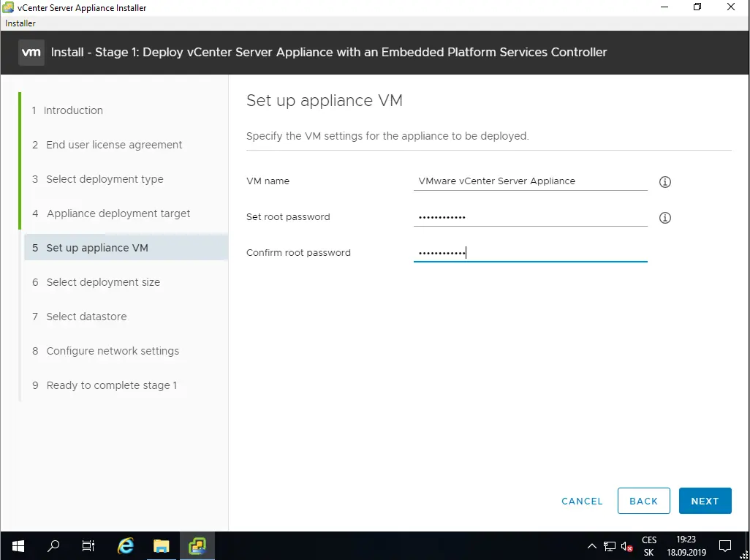Open the Windows Start menu
Image resolution: width=750 pixels, height=560 pixels.
(18, 545)
